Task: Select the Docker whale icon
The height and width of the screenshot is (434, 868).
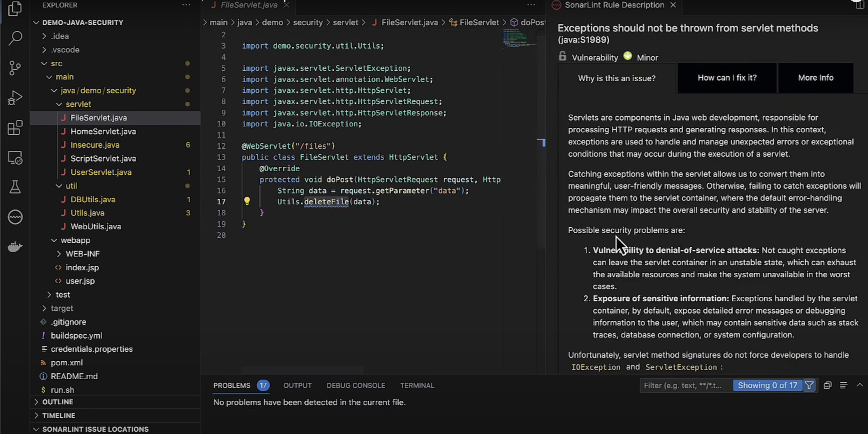Action: click(15, 247)
